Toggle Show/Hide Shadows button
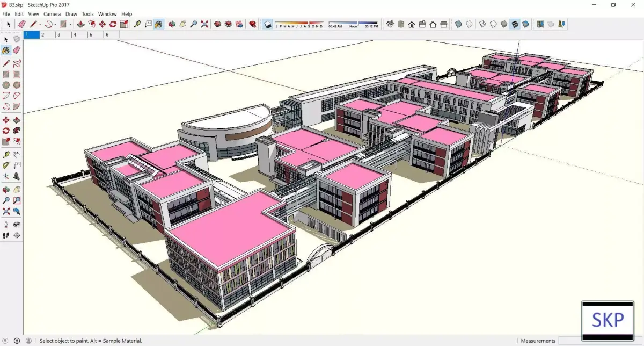Screen dimensions: 644x346 pyautogui.click(x=268, y=24)
